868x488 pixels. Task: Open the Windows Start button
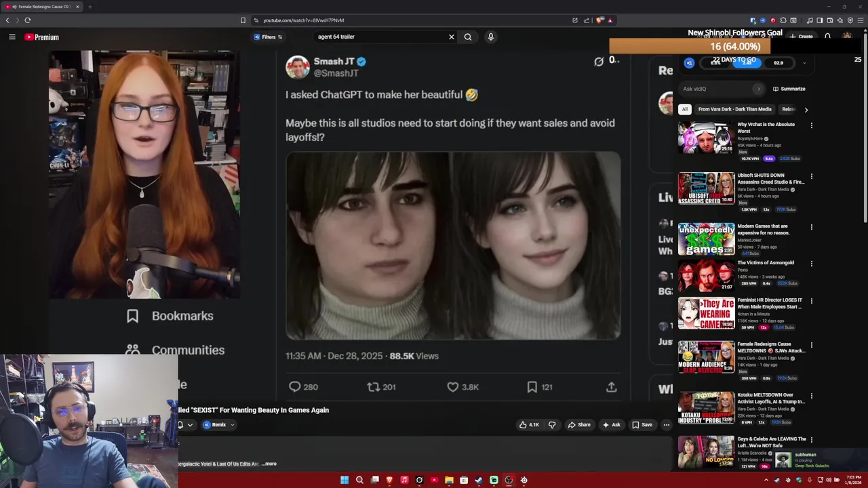point(344,480)
